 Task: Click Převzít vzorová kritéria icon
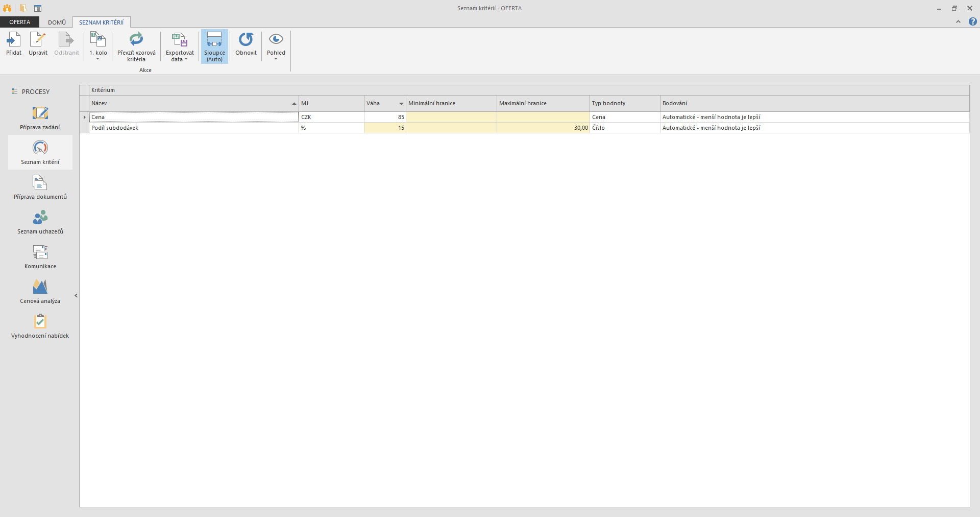click(136, 40)
